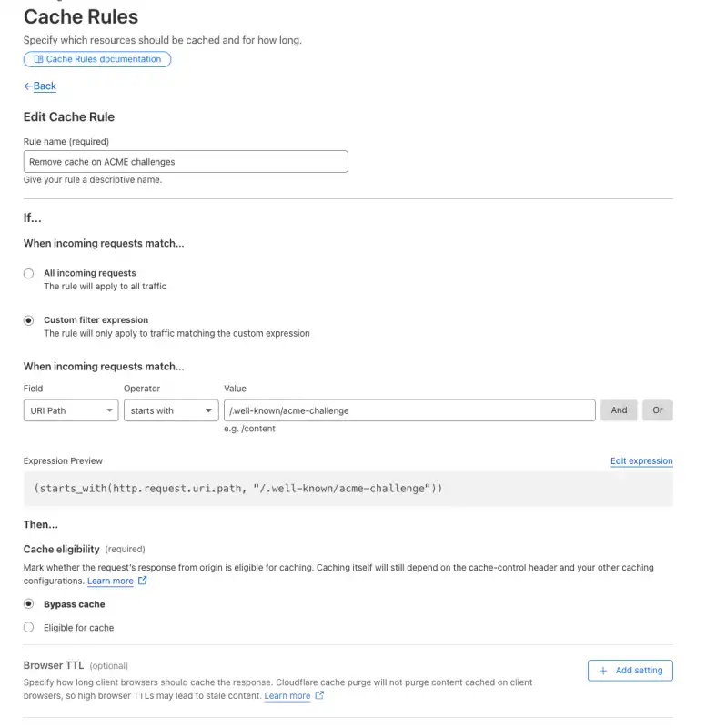Click the starts with dropdown caret

(208, 410)
